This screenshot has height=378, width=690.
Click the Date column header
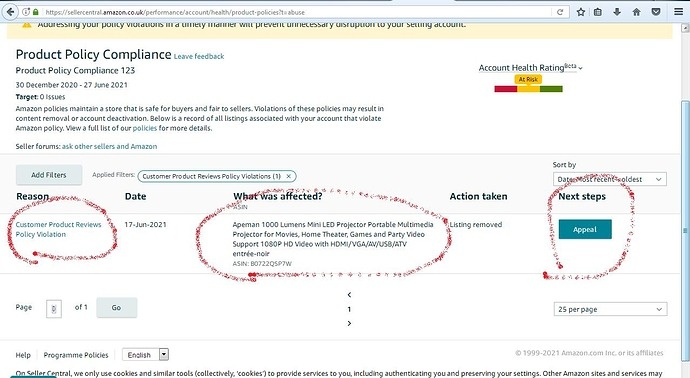(135, 196)
